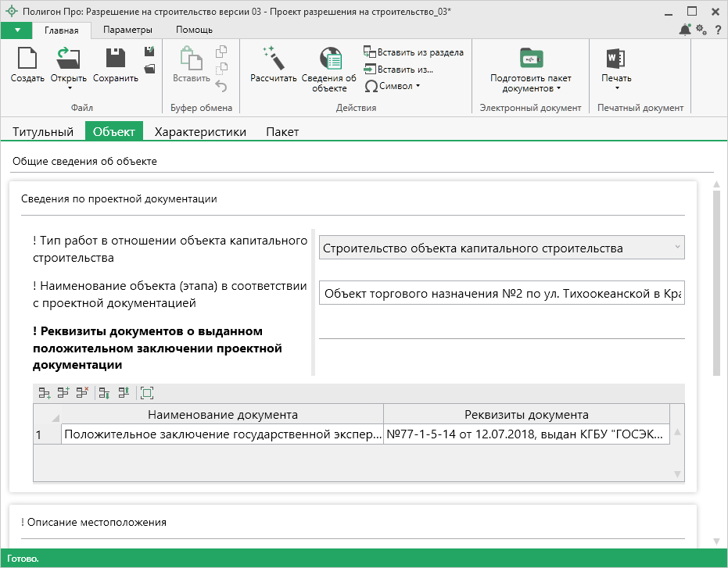The image size is (728, 568).
Task: Open the Параметры ribbon tab
Action: [x=127, y=30]
